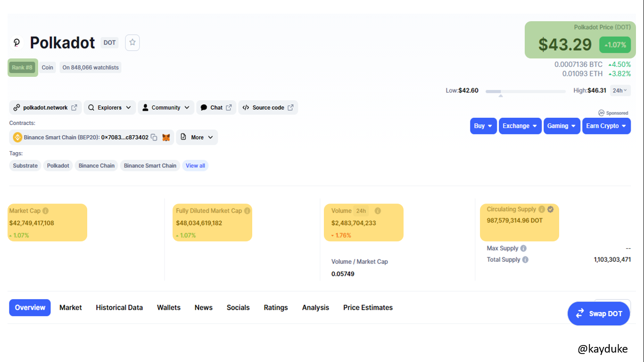Click the Total Supply value 1,103,303,471
The image size is (644, 362).
pos(612,260)
